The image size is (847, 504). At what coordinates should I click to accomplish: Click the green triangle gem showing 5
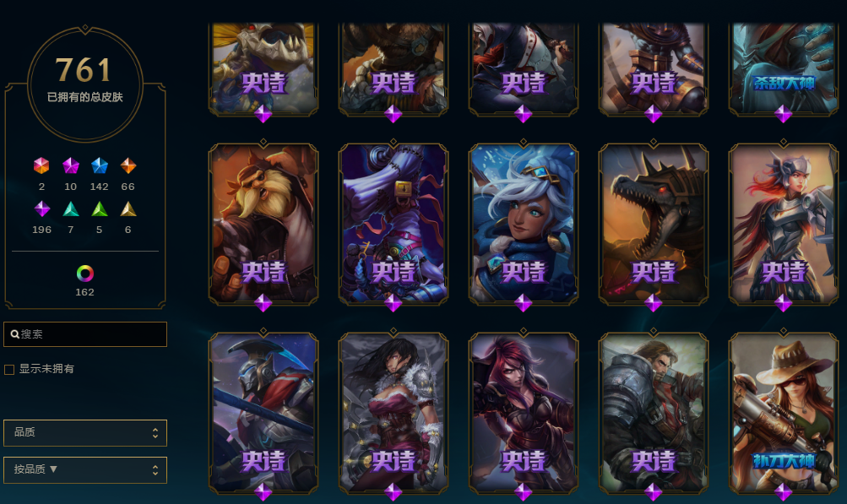point(100,209)
